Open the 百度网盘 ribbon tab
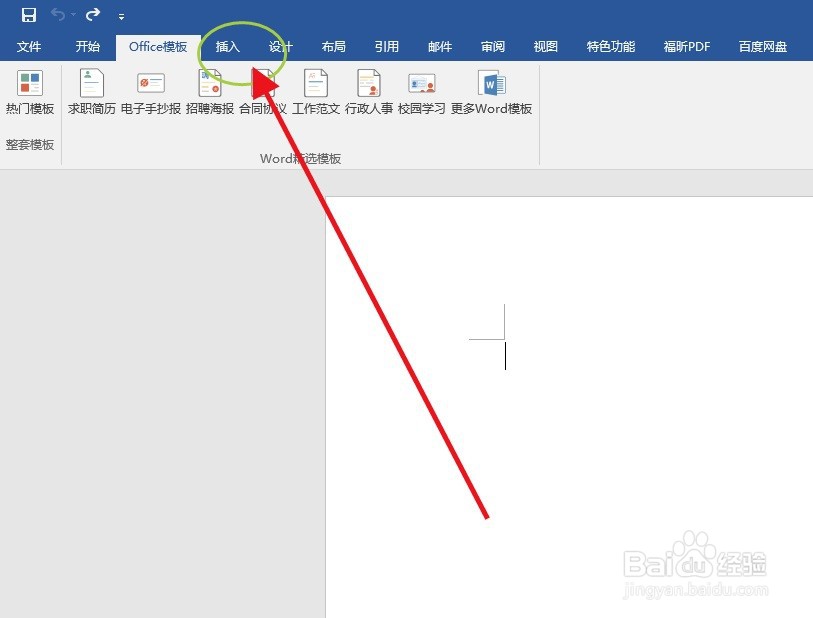Screen dimensions: 813x618 tap(764, 46)
